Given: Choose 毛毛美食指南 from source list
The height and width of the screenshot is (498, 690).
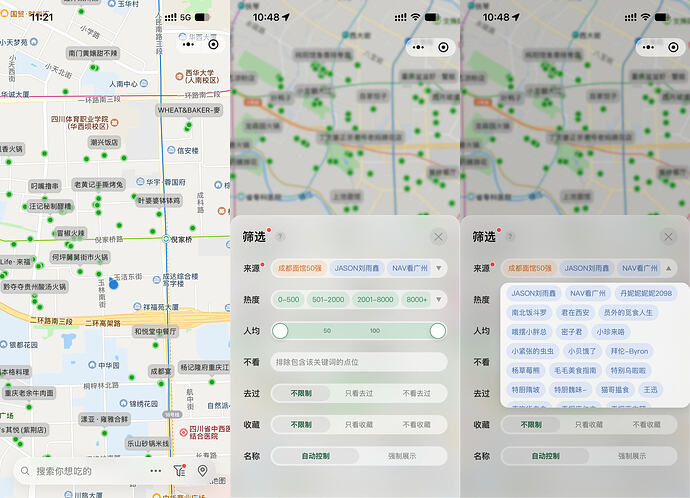Looking at the screenshot, I should [x=575, y=370].
